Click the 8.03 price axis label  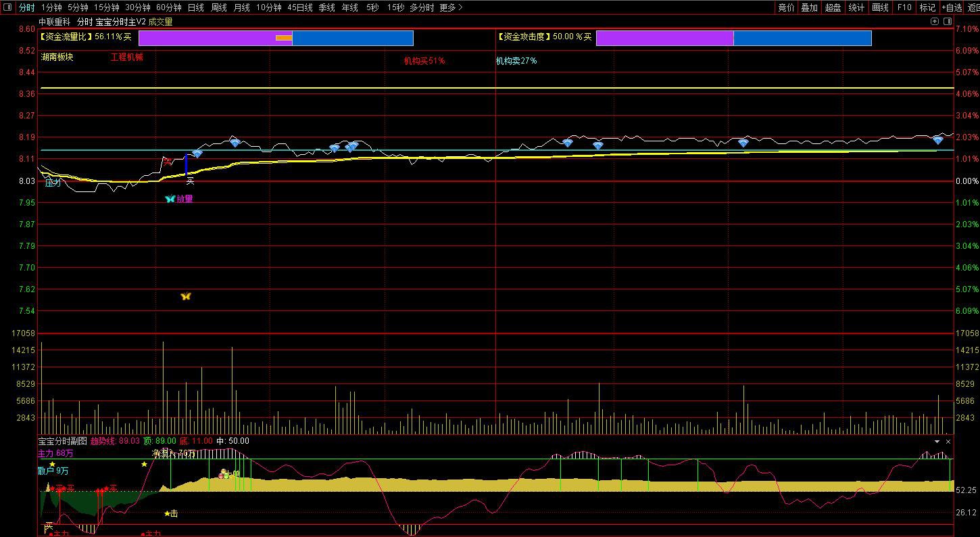pyautogui.click(x=27, y=181)
